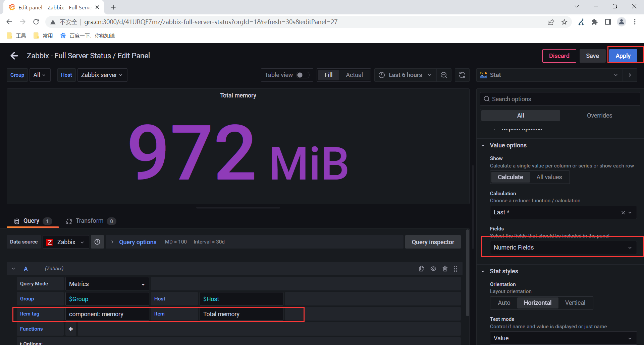This screenshot has width=644, height=345.
Task: Click the Discard button
Action: click(x=559, y=56)
